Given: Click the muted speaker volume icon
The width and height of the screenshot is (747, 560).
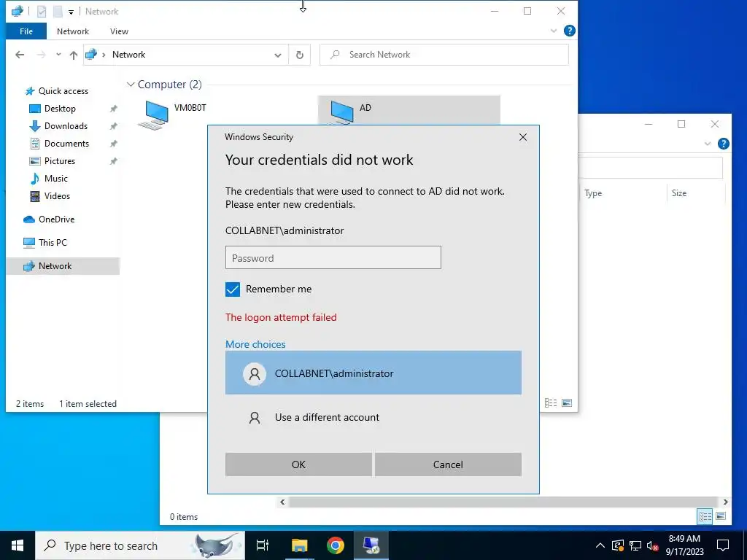Looking at the screenshot, I should point(653,545).
